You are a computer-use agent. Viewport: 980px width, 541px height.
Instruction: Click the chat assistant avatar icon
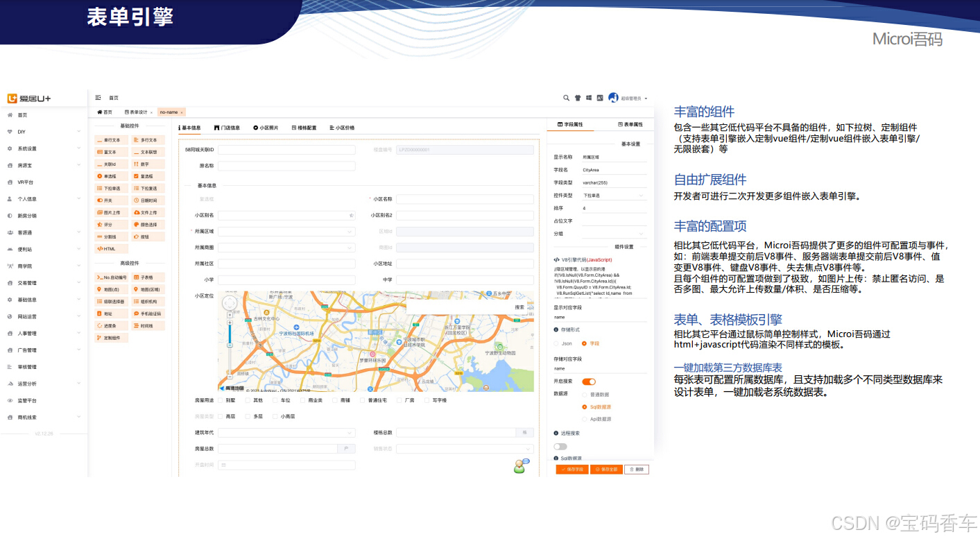(x=521, y=466)
